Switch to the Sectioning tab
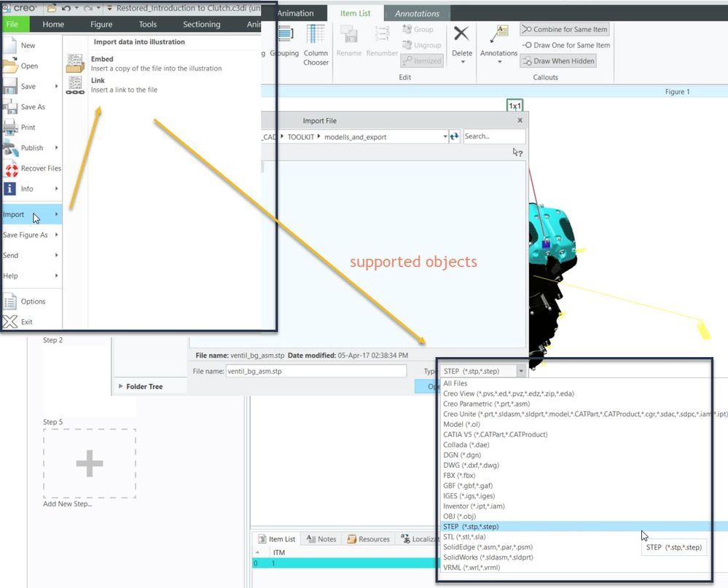Image resolution: width=728 pixels, height=588 pixels. [x=202, y=24]
